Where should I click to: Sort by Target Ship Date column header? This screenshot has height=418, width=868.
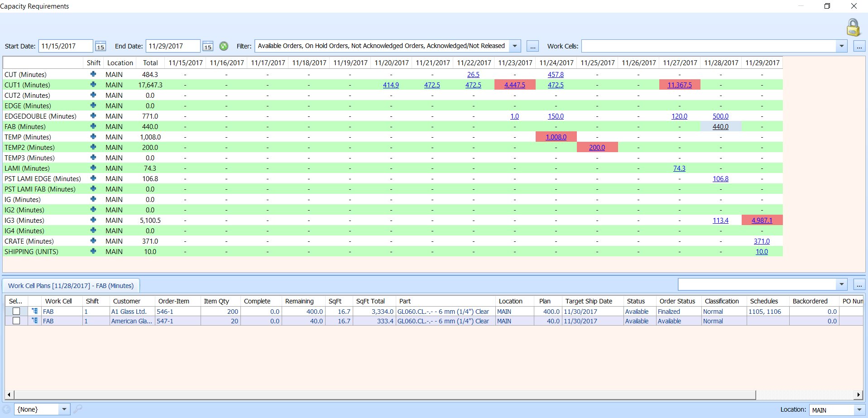tap(589, 301)
